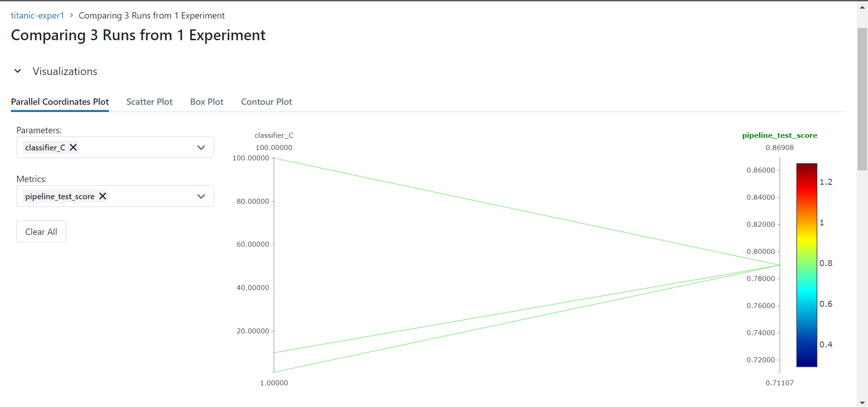Click the pipeline_test_score color scale bar
The height and width of the screenshot is (407, 868).
(807, 264)
